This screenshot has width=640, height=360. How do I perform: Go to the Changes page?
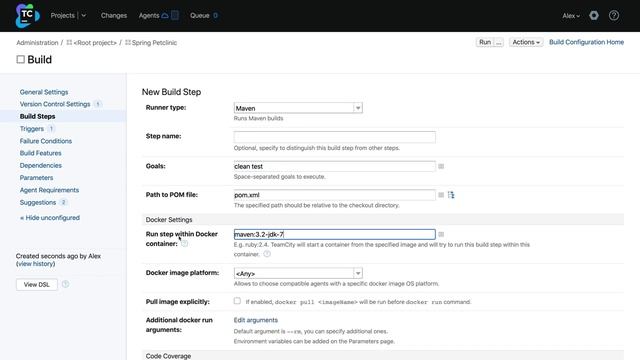114,16
